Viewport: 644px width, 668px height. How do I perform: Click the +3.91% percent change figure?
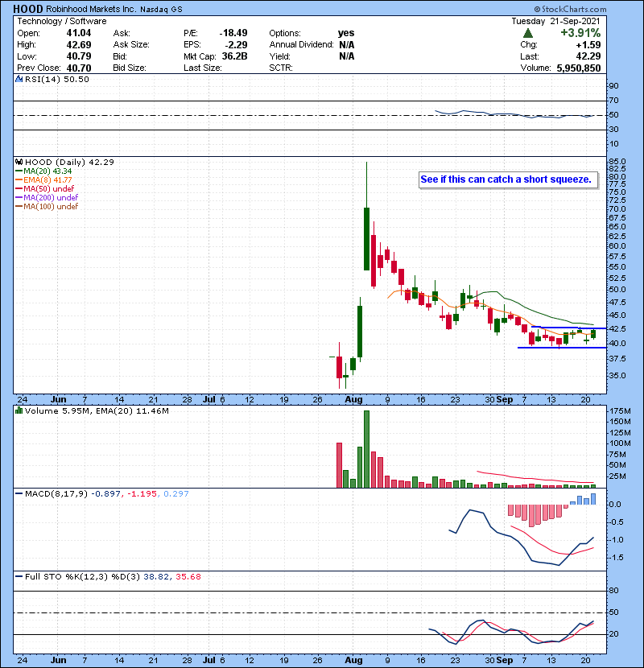coord(580,33)
